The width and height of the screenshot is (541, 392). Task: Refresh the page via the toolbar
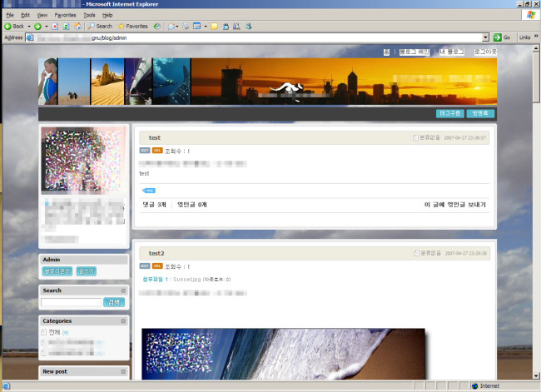67,27
